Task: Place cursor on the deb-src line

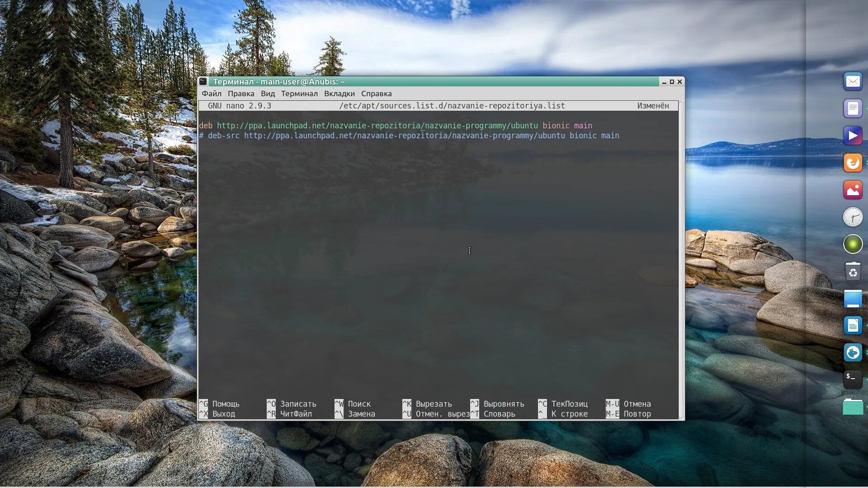Action: point(407,136)
